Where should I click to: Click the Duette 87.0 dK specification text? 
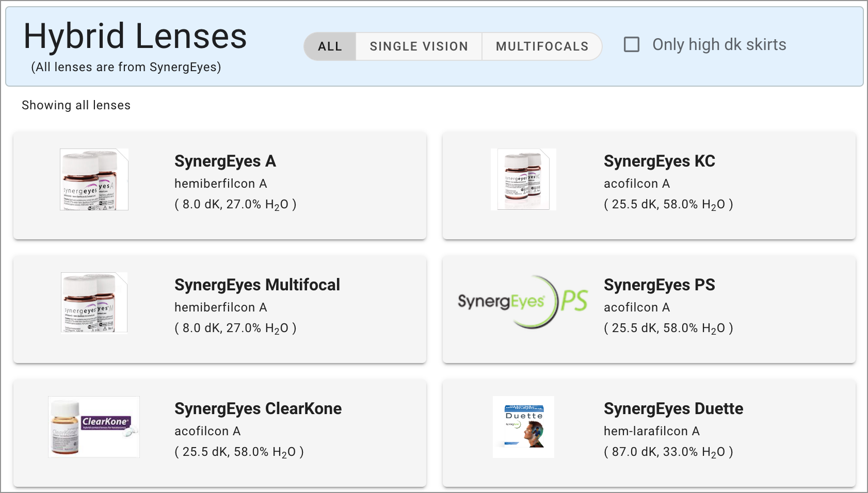[668, 452]
